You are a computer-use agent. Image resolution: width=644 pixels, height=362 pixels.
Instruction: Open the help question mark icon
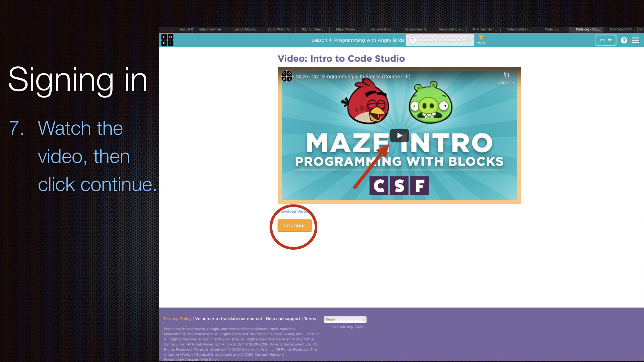[624, 40]
